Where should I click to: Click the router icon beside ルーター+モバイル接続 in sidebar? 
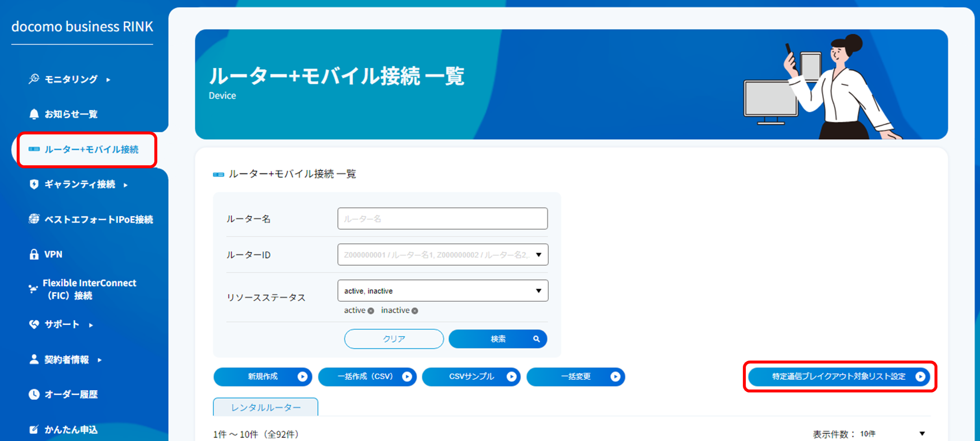(x=34, y=149)
